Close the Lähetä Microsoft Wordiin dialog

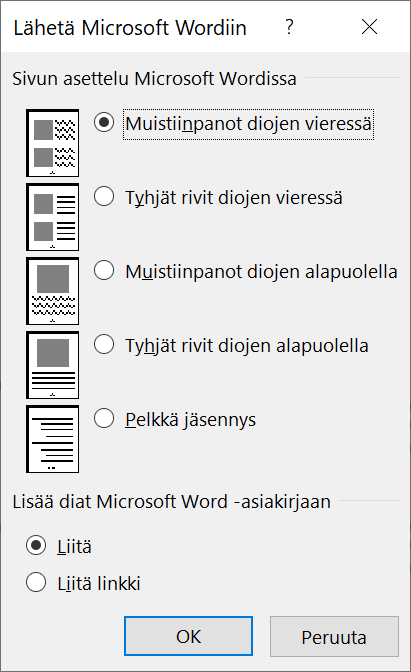369,27
